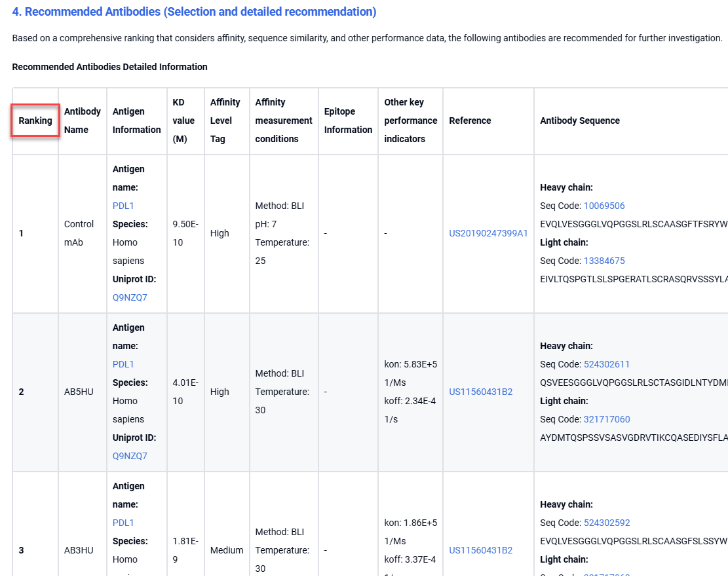
Task: Open Q9NZQ7 Uniprot link in the first row
Action: click(130, 297)
